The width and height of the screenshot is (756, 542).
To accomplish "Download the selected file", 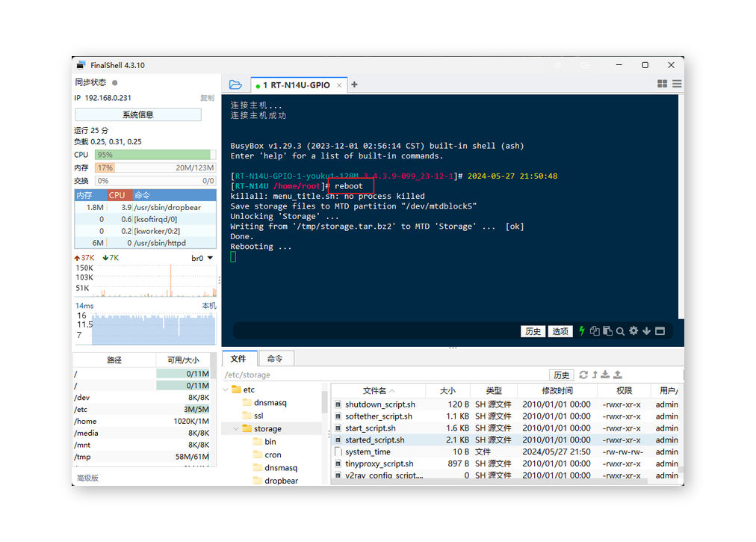I will (x=605, y=375).
